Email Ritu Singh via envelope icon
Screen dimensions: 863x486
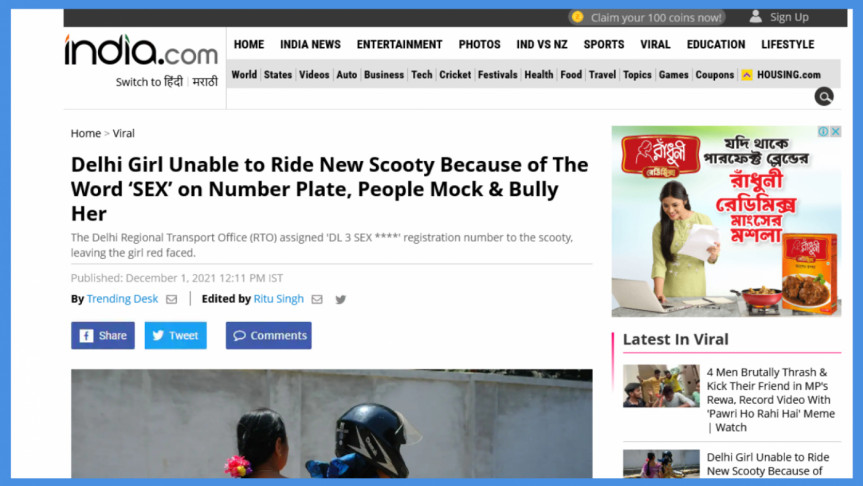[317, 299]
